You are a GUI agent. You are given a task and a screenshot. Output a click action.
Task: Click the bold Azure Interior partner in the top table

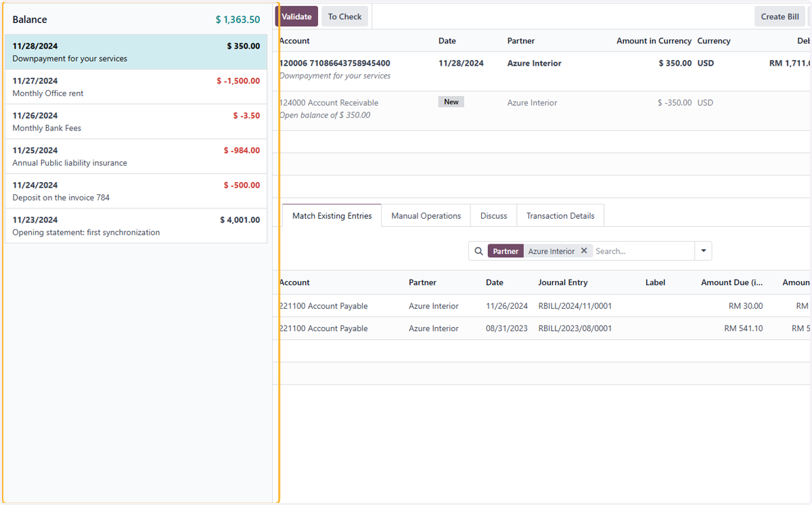click(534, 63)
